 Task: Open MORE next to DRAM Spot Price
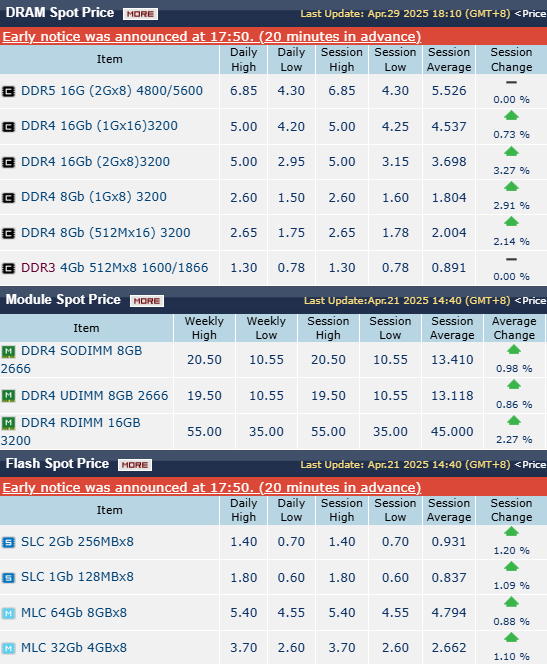pos(141,14)
